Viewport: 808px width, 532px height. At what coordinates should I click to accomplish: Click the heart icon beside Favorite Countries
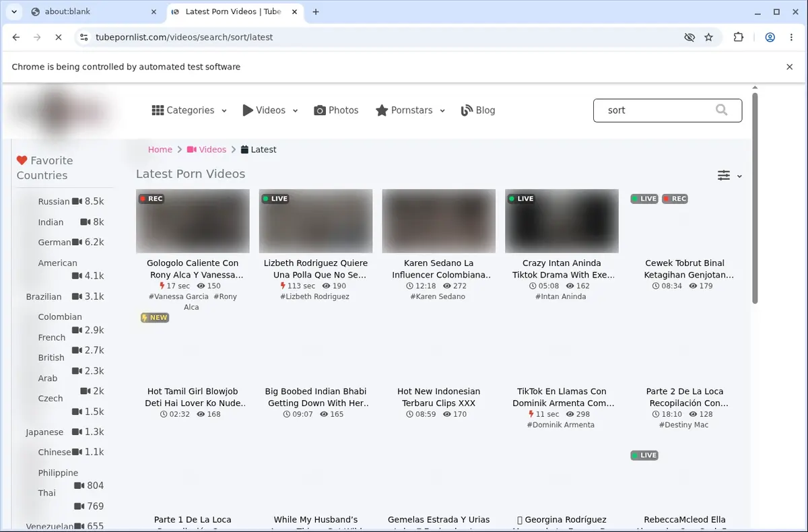tap(22, 160)
